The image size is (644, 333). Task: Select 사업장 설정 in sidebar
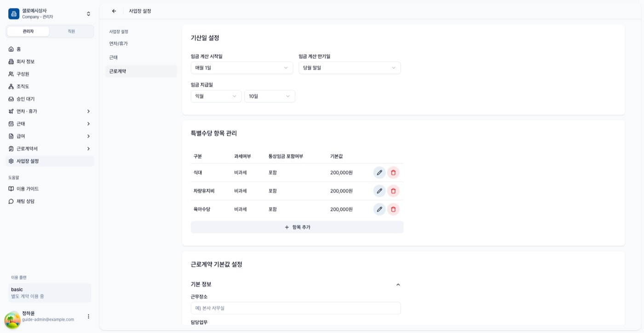tap(50, 161)
